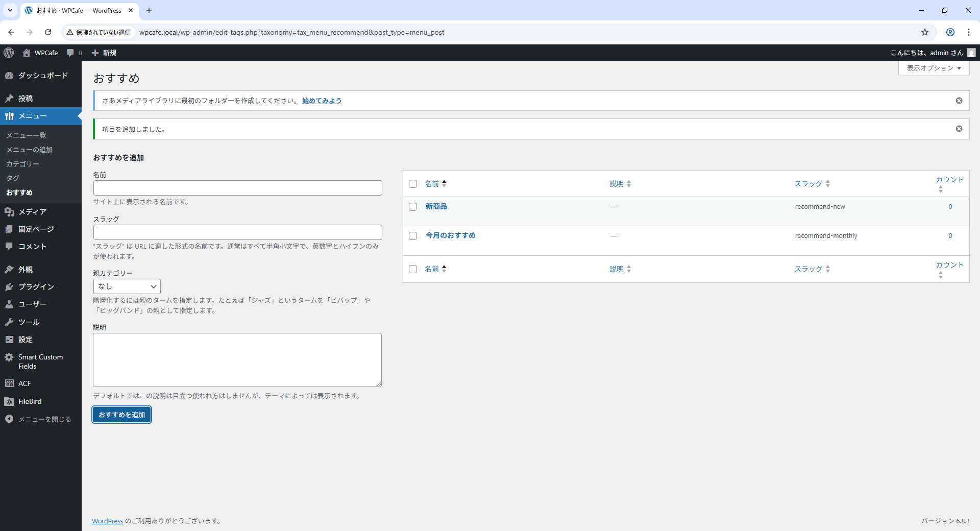Open the comments bubble icon in admin bar

[70, 53]
